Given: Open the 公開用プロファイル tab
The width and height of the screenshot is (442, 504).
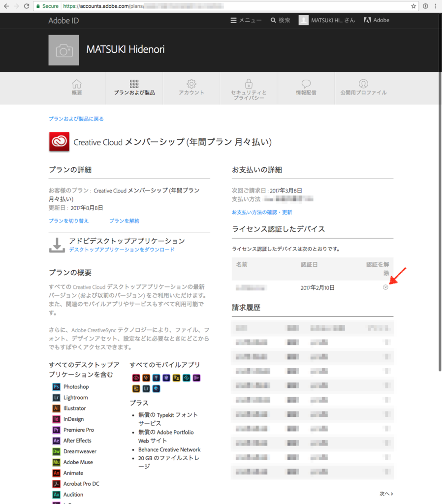Looking at the screenshot, I should pos(364,88).
